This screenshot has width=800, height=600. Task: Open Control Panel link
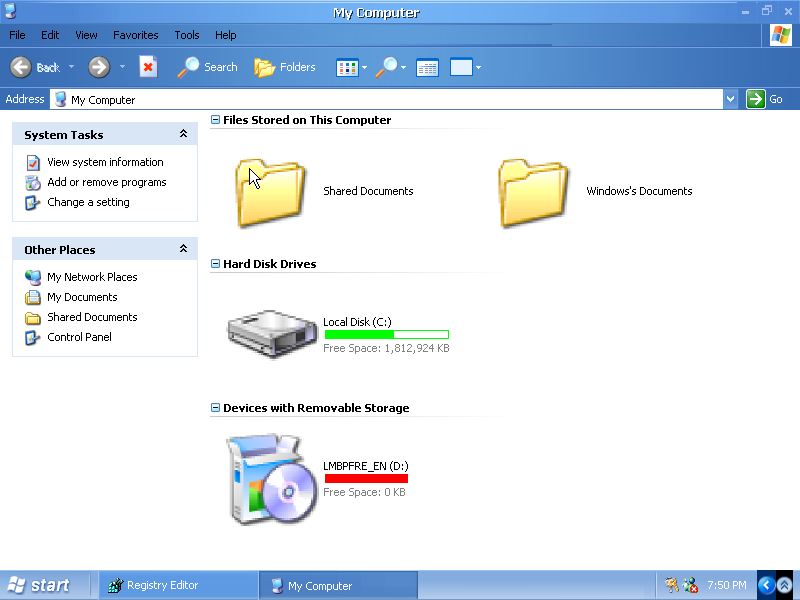tap(79, 337)
